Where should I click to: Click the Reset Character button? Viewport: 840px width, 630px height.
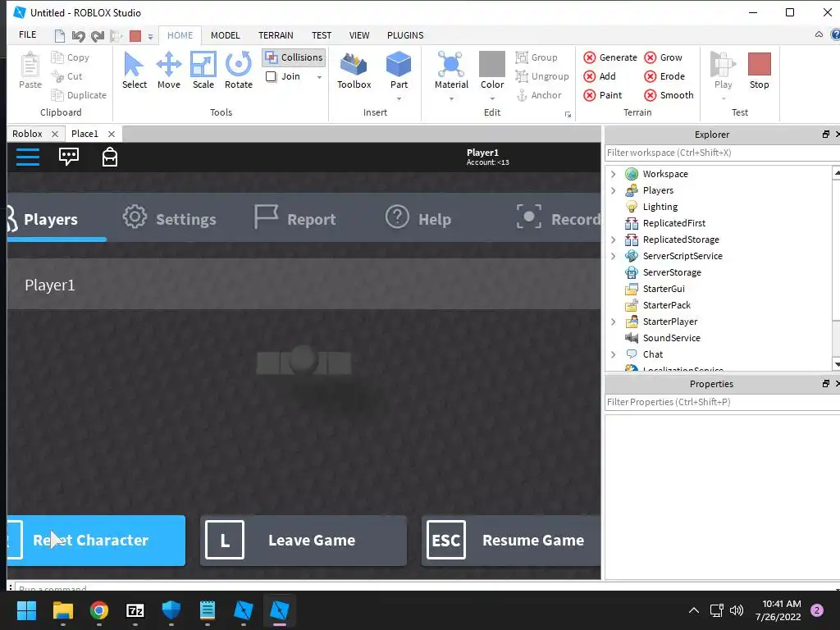pos(97,541)
